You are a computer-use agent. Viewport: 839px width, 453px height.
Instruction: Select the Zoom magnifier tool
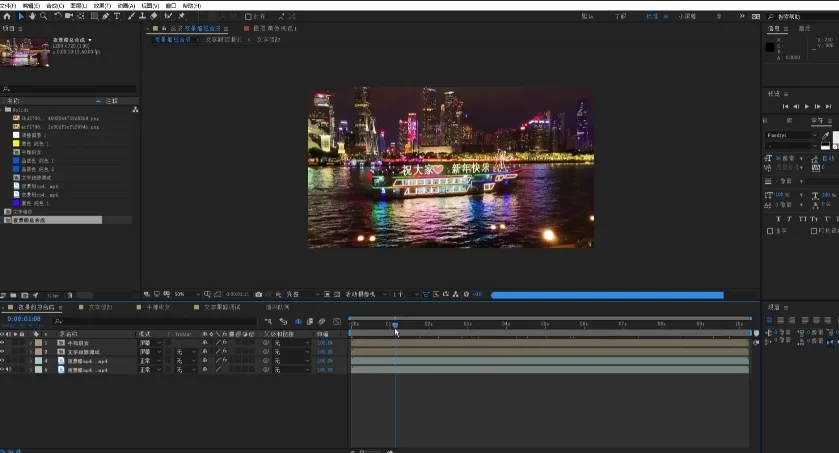point(44,16)
